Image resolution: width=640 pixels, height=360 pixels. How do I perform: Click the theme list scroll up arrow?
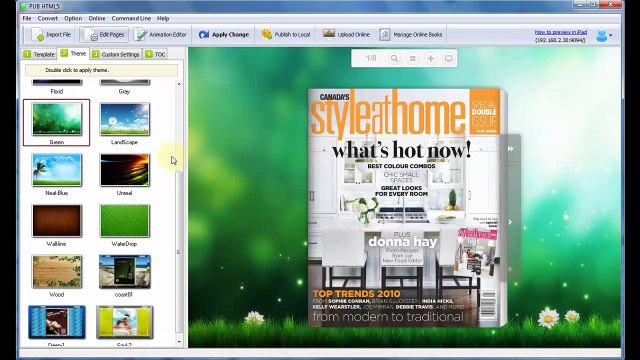pos(179,84)
